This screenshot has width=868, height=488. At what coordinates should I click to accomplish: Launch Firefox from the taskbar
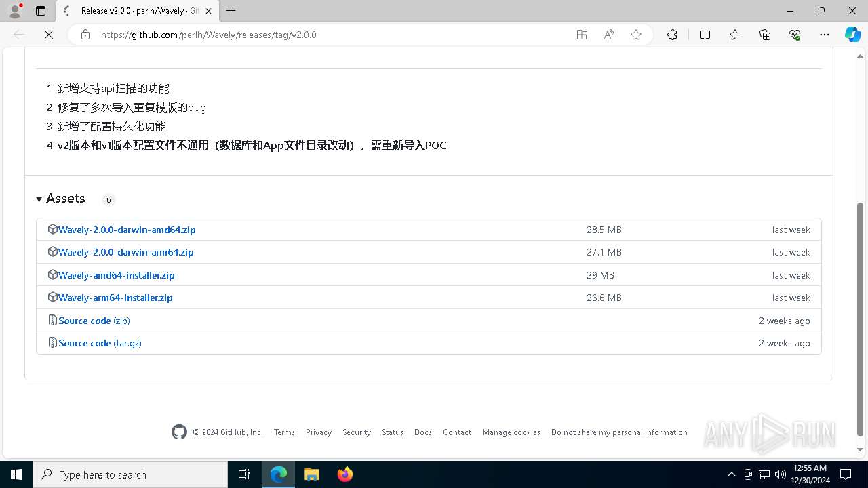point(345,474)
